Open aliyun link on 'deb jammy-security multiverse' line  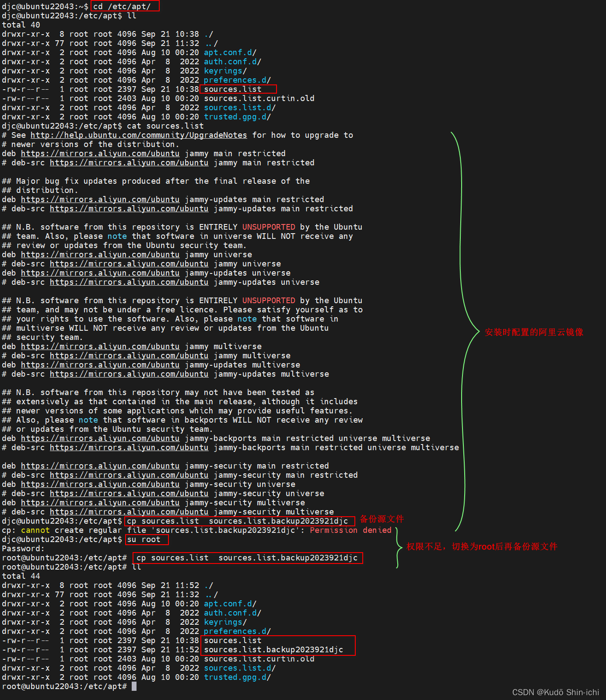pos(100,503)
